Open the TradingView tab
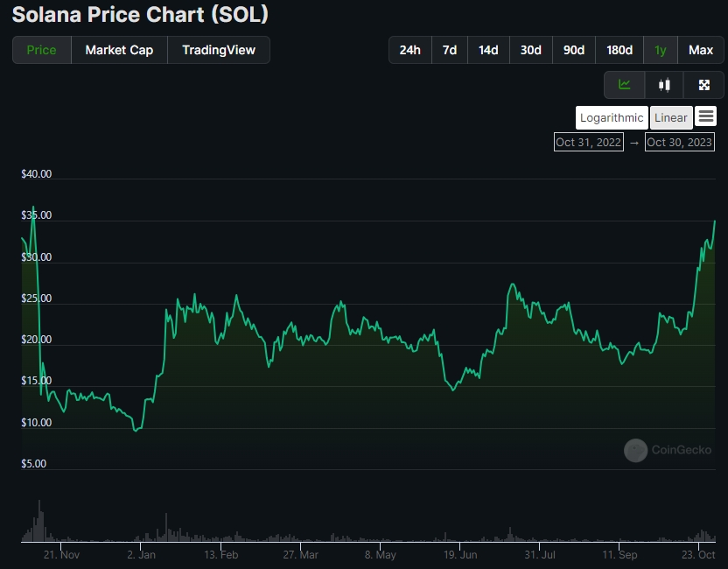This screenshot has width=728, height=569. (219, 50)
